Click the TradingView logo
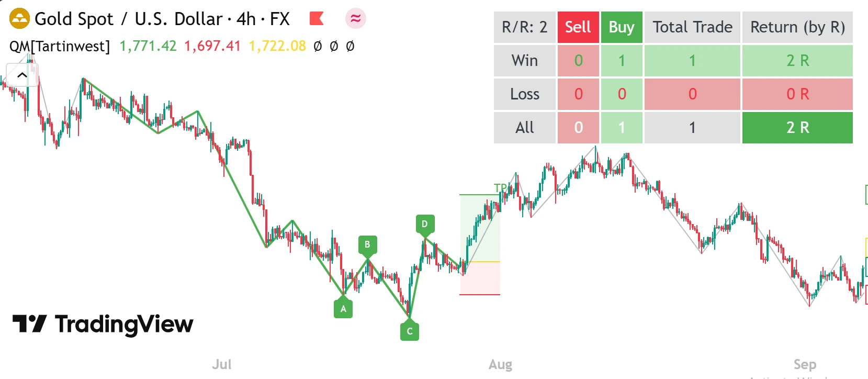Viewport: 868px width, 379px height. click(103, 324)
